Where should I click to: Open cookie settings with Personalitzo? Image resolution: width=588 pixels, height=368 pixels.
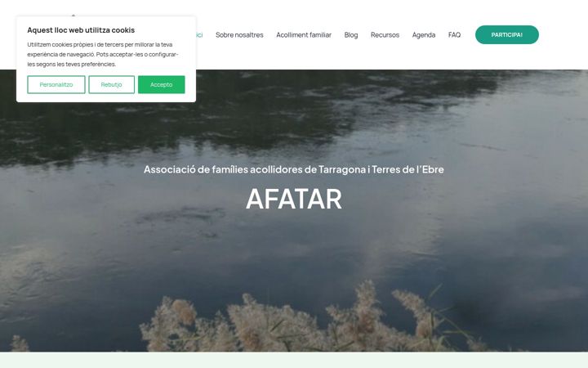[x=56, y=84]
